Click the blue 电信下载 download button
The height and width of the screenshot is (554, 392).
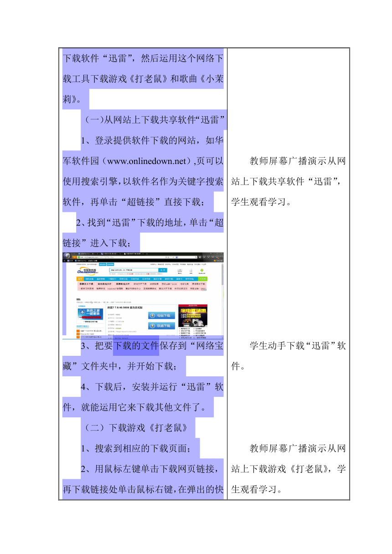[x=162, y=315]
